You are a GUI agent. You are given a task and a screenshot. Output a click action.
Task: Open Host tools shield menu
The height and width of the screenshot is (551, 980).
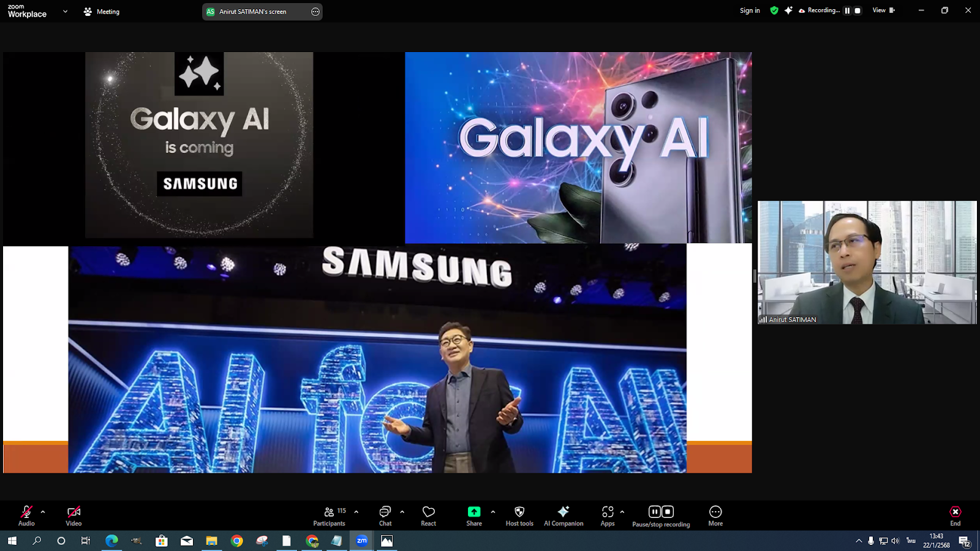tap(519, 515)
